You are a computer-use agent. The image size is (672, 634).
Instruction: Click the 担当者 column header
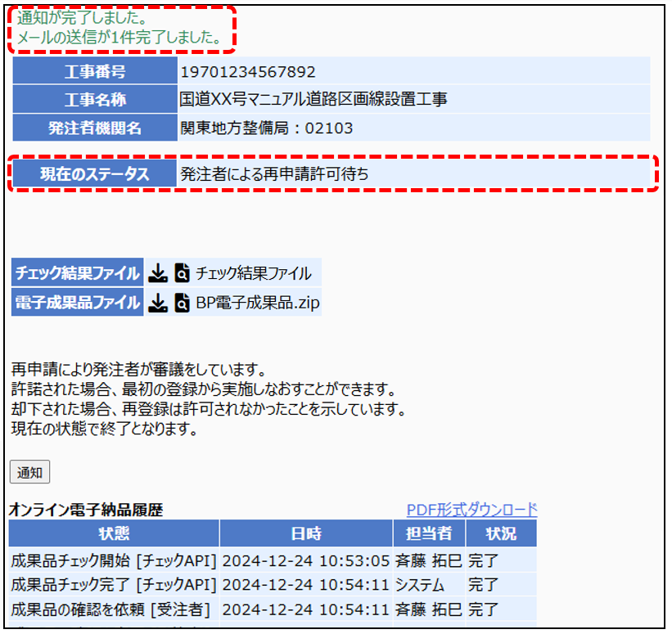click(429, 533)
